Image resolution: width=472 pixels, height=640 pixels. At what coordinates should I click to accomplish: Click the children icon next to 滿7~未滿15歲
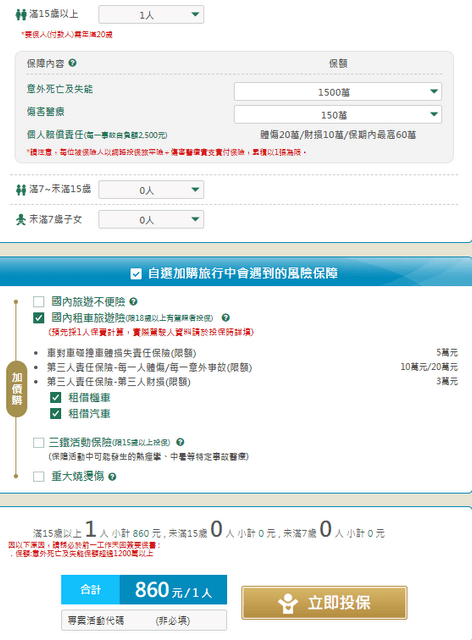click(21, 189)
